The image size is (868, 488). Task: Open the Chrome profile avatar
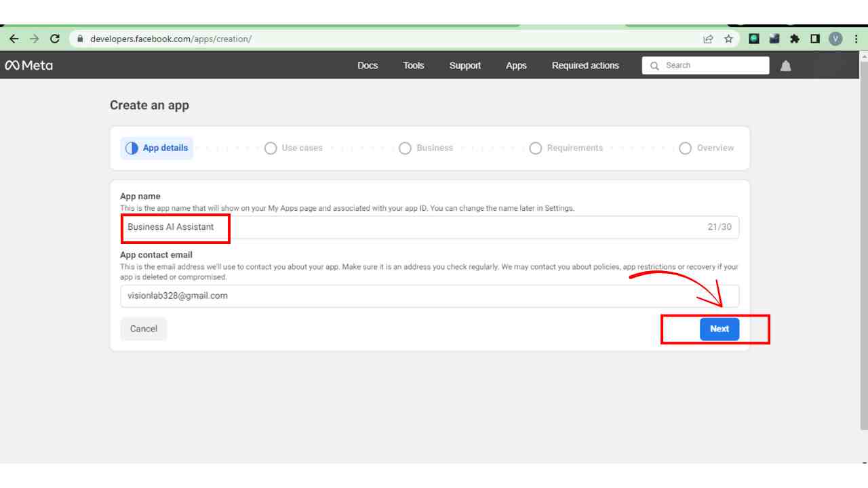(x=835, y=39)
